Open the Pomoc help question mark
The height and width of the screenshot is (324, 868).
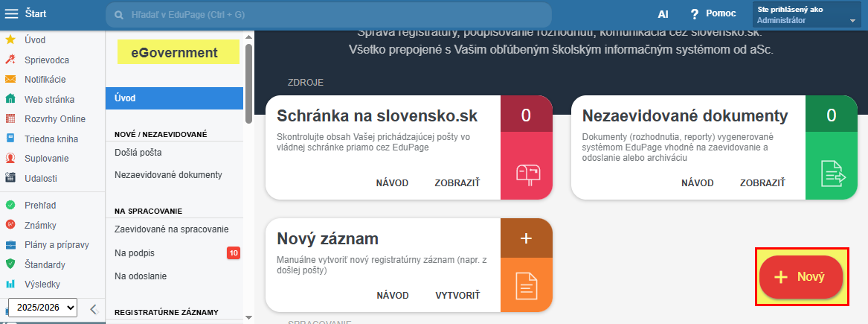coord(695,14)
